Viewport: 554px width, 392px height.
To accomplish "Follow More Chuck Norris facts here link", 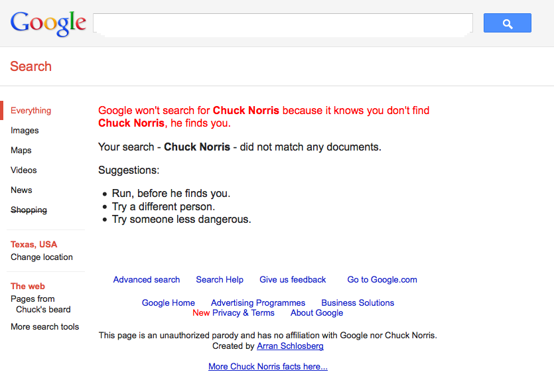I will click(x=268, y=367).
